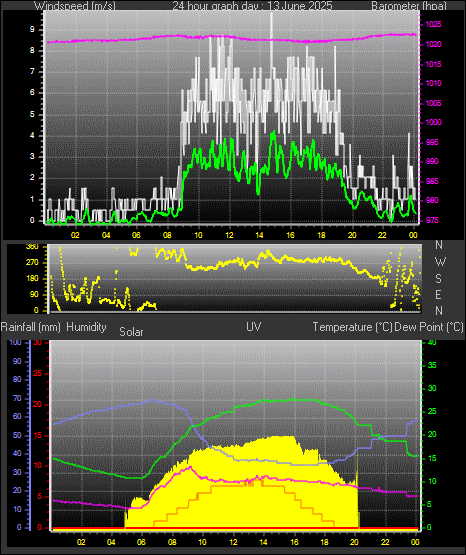The height and width of the screenshot is (555, 466).
Task: Click the Humidity label
Action: click(x=86, y=326)
